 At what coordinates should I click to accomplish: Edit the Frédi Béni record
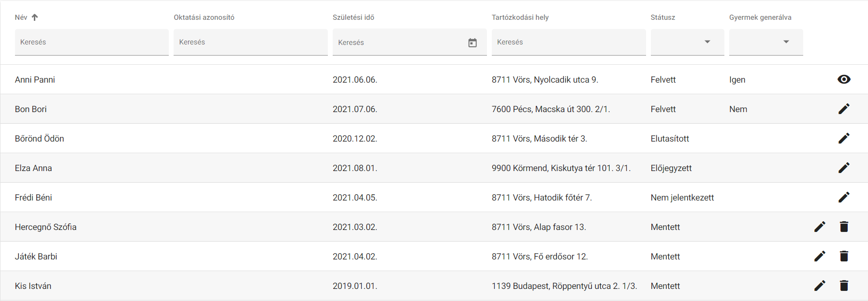[844, 197]
